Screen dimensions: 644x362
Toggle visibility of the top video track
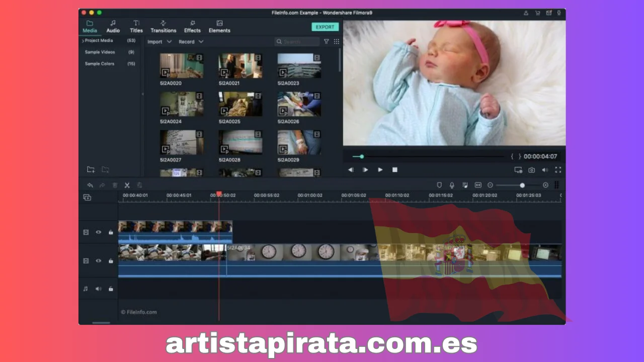(x=99, y=232)
